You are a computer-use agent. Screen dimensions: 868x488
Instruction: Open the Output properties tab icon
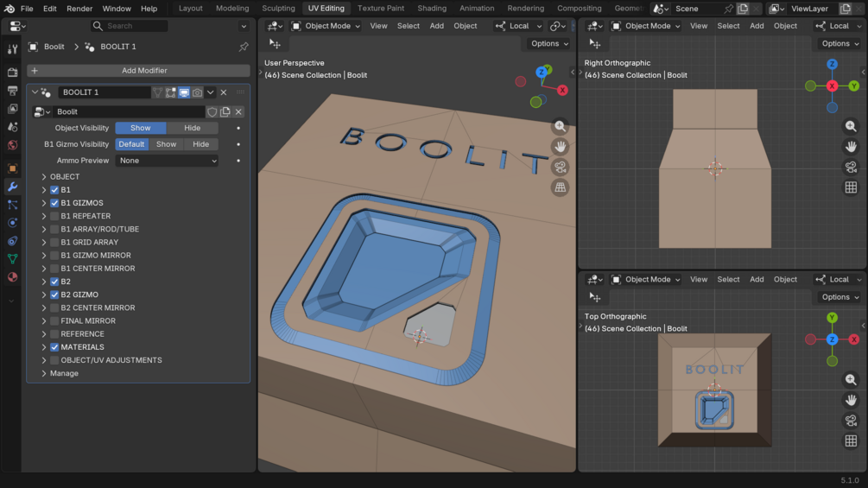(12, 90)
